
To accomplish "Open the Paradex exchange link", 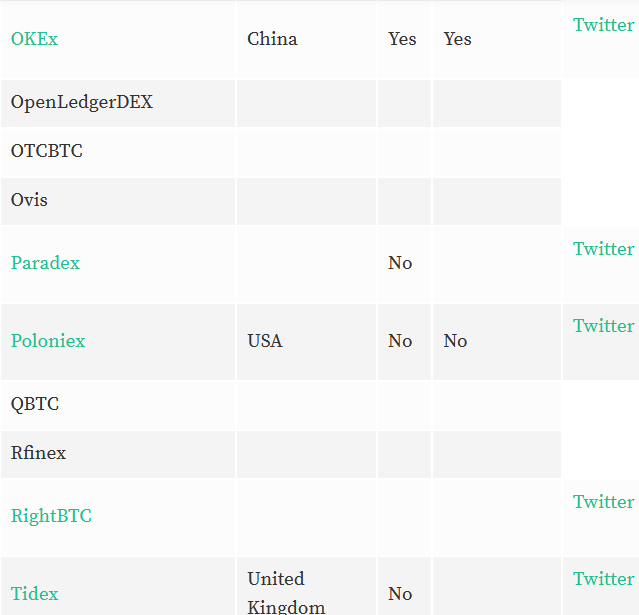I will point(45,263).
